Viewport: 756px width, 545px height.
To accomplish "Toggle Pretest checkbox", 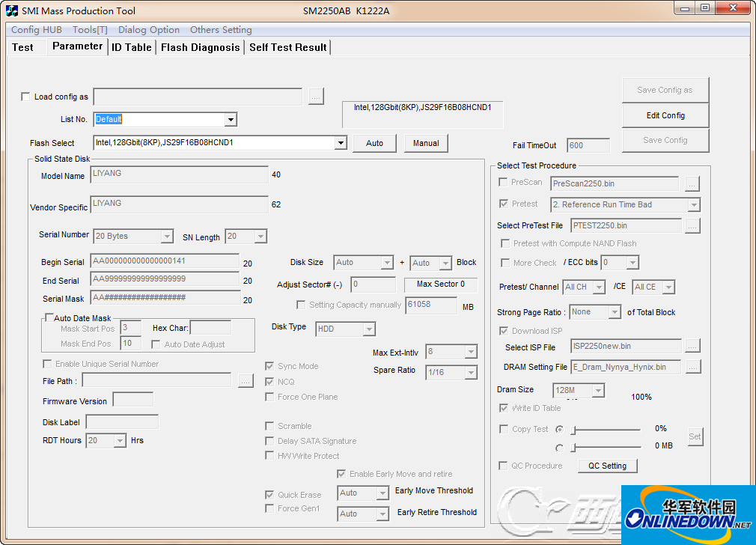I will [504, 204].
